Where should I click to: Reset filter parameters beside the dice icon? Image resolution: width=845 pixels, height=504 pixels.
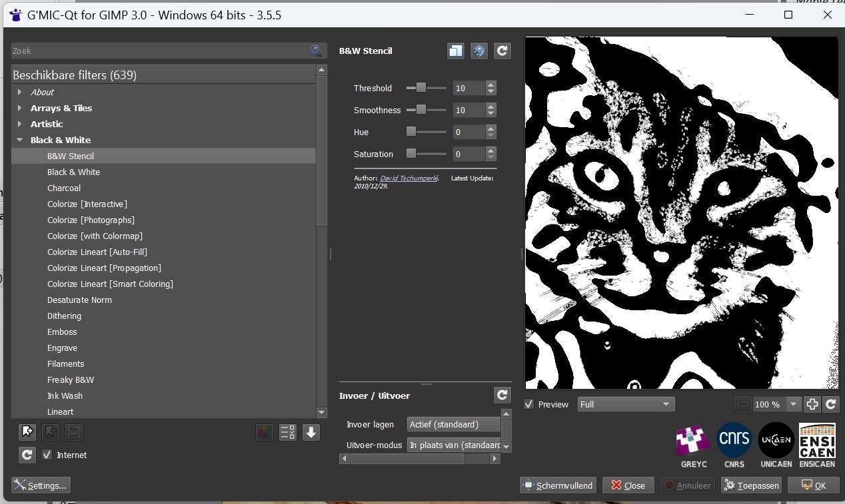click(x=502, y=51)
